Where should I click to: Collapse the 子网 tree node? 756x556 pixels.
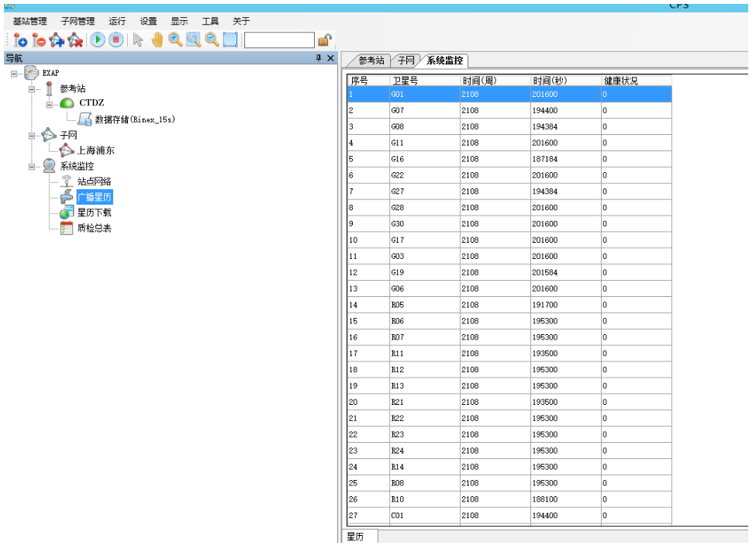(x=31, y=136)
